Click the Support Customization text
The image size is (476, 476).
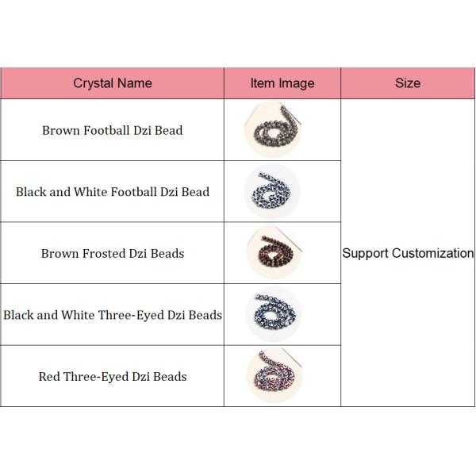(x=408, y=254)
